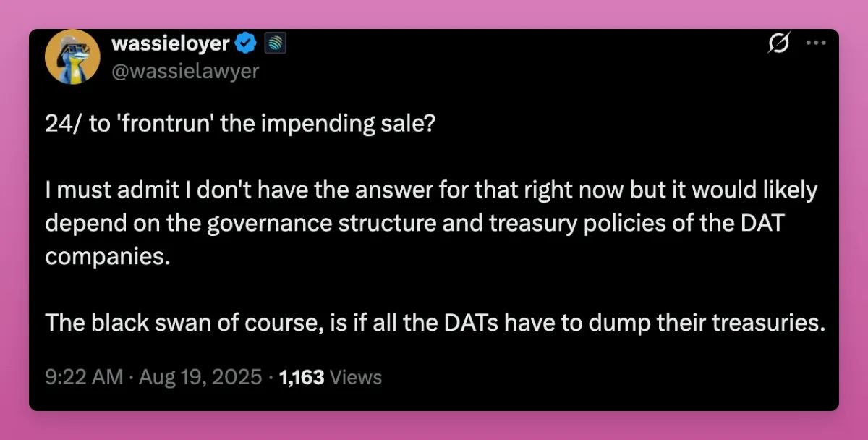This screenshot has width=868, height=440.
Task: Click the phrase "black swan"
Action: click(x=142, y=323)
